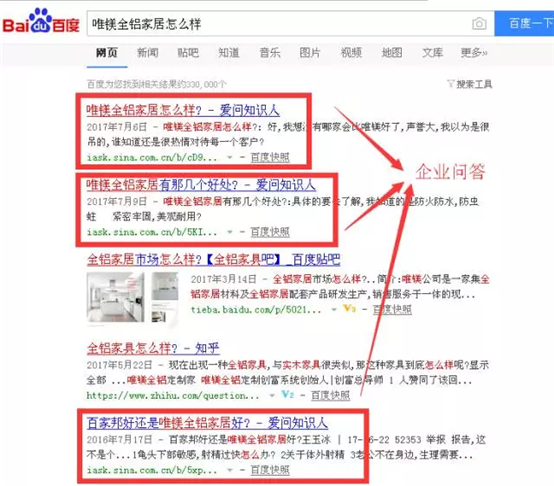Image resolution: width=554 pixels, height=486 pixels.
Task: Click the kitchen thumbnail in tieba result
Action: click(x=116, y=297)
